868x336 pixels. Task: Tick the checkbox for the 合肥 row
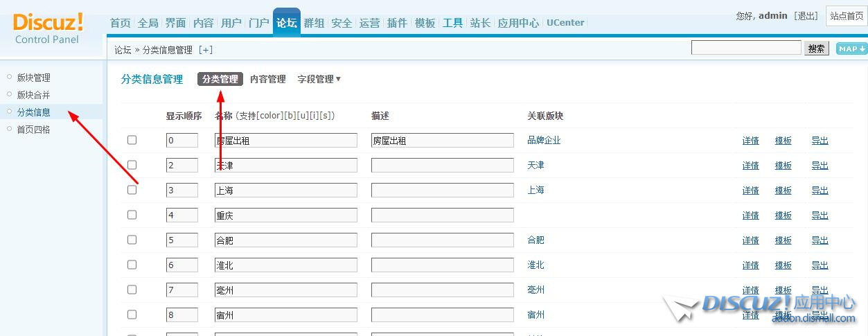click(132, 240)
